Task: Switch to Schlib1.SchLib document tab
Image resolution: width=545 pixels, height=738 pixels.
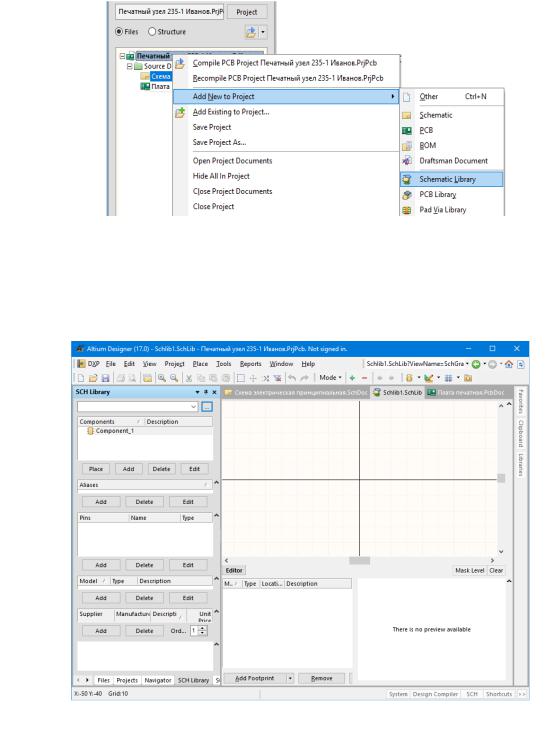Action: [x=398, y=393]
